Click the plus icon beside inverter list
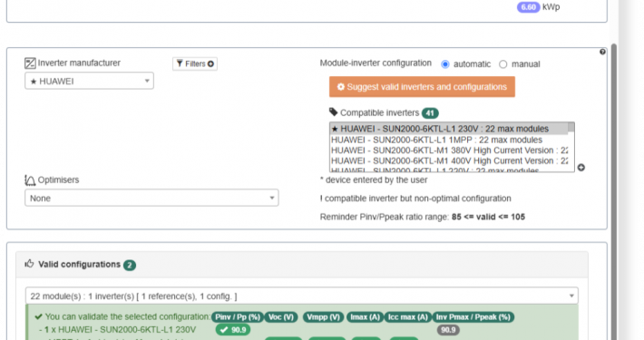Screen dimensions: 644x340 coord(581,168)
